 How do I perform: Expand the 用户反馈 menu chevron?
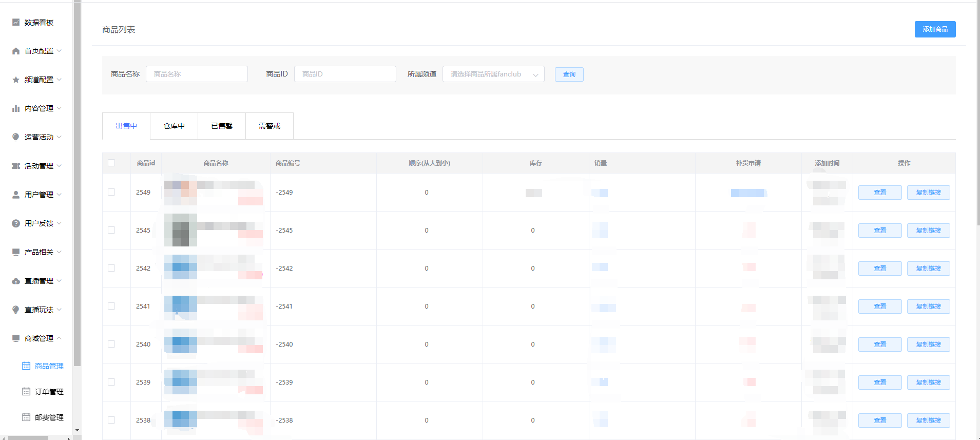point(59,223)
